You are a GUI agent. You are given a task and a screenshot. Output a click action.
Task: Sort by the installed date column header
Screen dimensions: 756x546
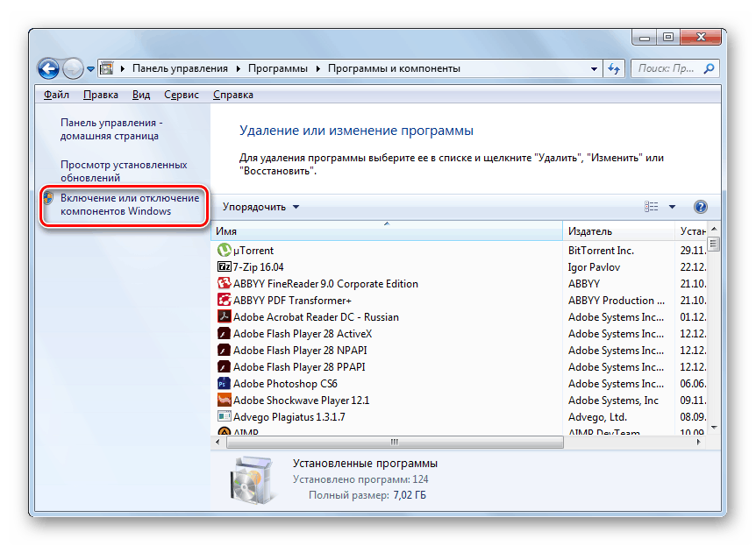[x=691, y=230]
